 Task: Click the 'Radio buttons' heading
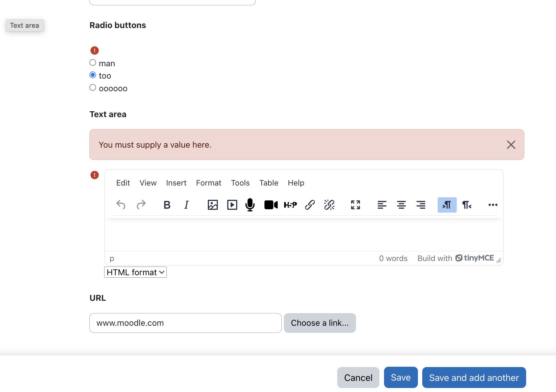(x=118, y=25)
